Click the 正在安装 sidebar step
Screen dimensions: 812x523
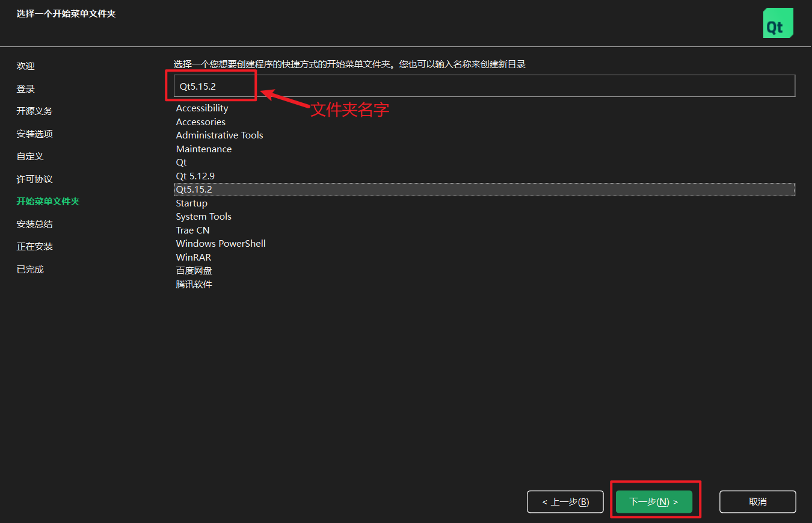click(x=35, y=247)
